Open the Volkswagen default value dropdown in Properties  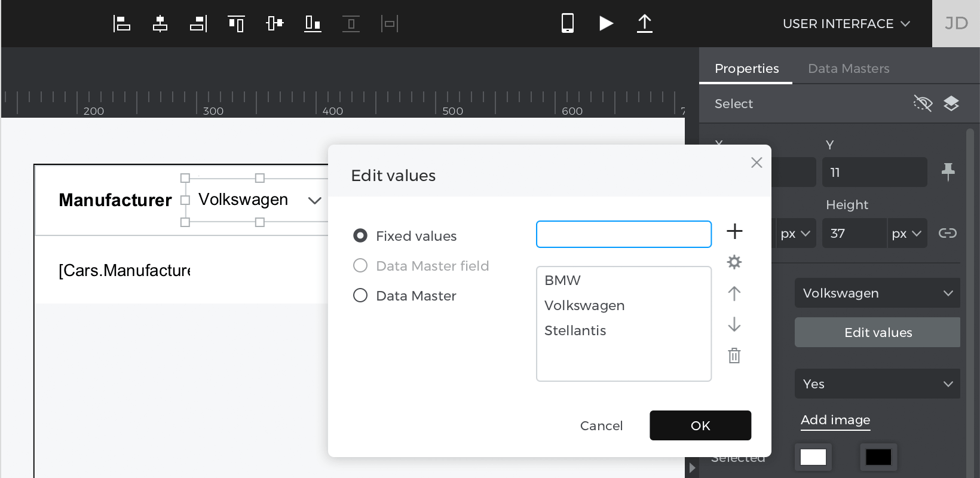point(877,293)
